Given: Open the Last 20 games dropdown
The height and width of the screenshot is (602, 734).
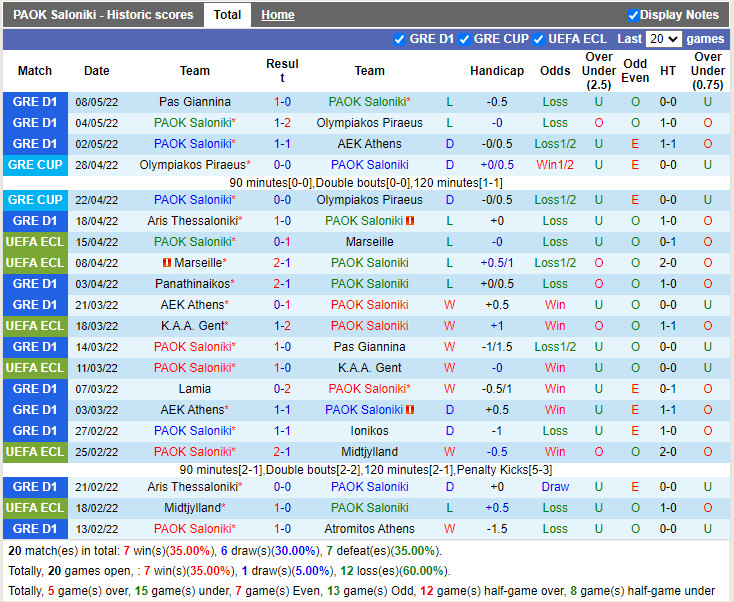Looking at the screenshot, I should click(x=663, y=39).
